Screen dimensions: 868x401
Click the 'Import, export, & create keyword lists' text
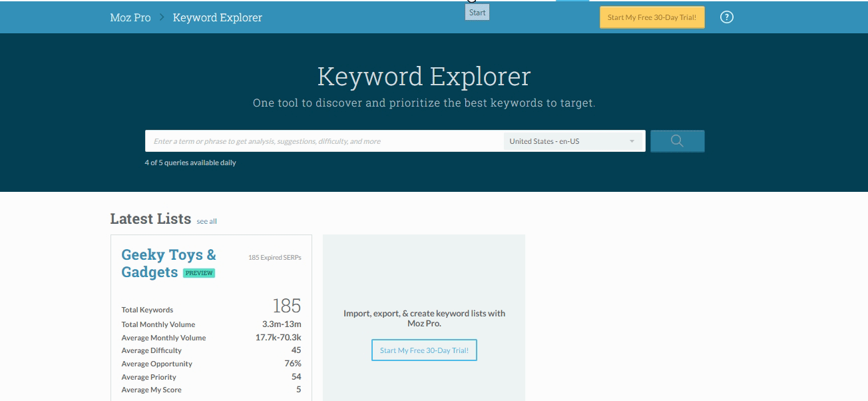coord(424,318)
